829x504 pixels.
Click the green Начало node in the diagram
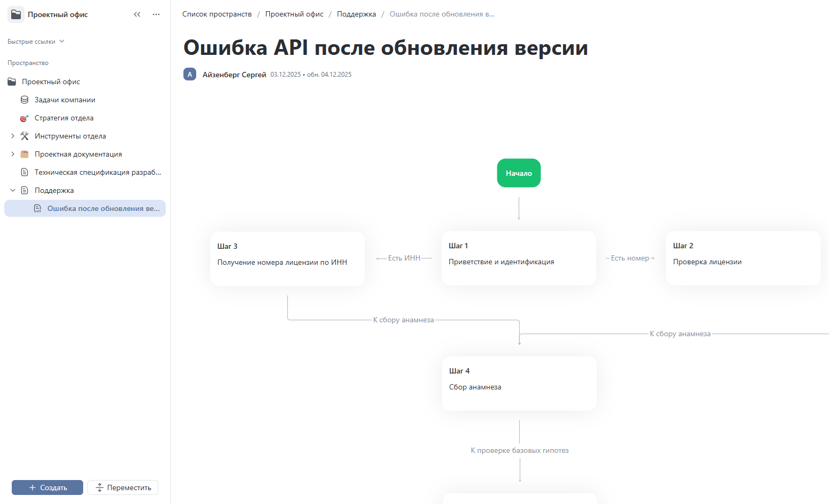518,173
